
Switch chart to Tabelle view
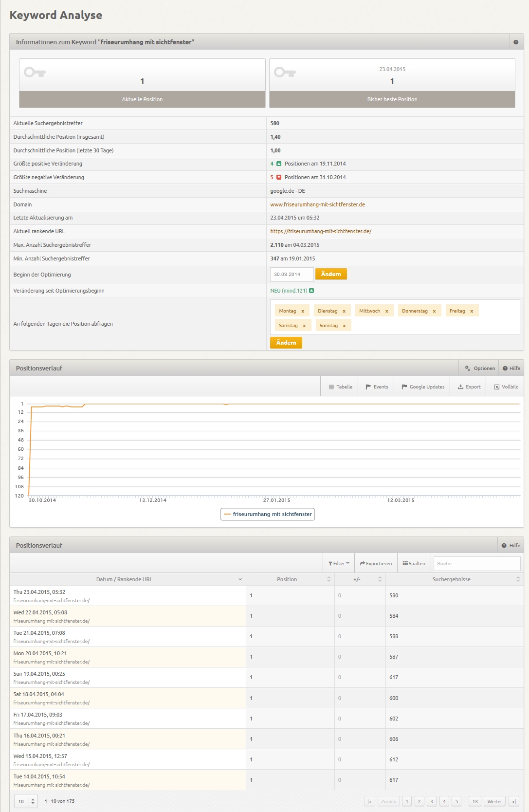coord(340,387)
